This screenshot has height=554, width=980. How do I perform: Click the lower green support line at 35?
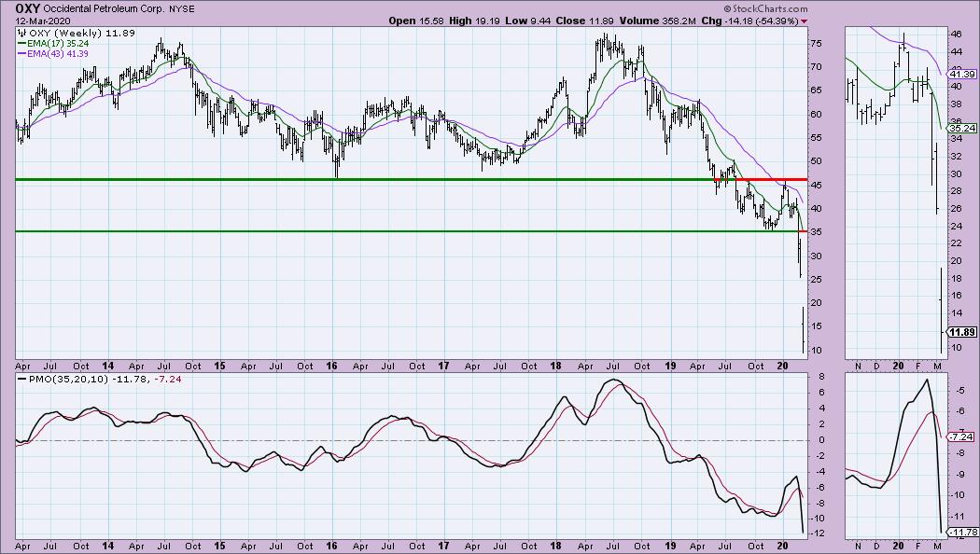click(x=406, y=231)
